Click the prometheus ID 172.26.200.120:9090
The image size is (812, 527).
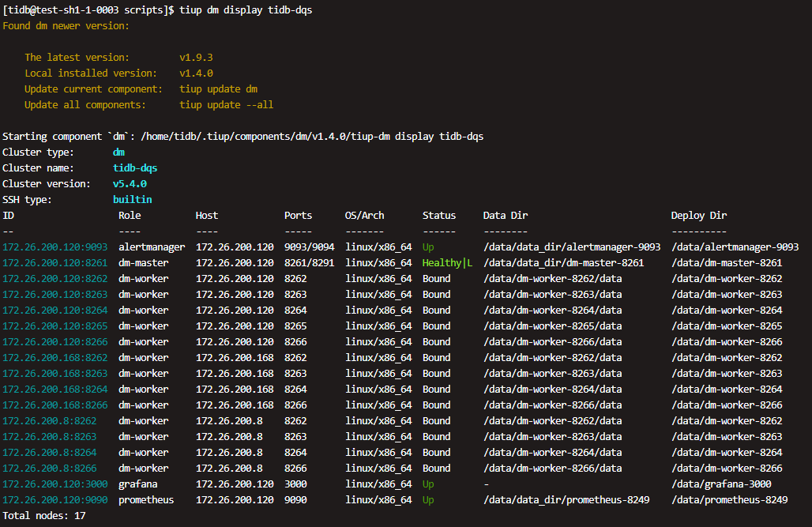(55, 500)
